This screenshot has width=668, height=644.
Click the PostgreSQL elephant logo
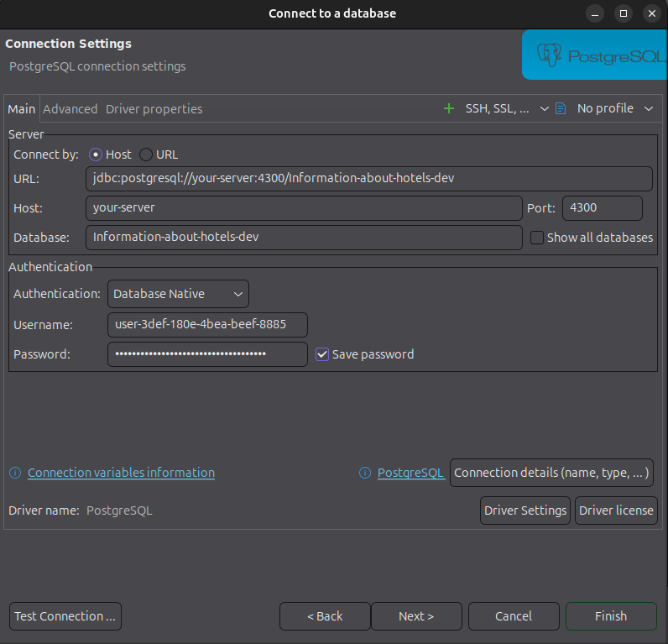click(x=551, y=56)
